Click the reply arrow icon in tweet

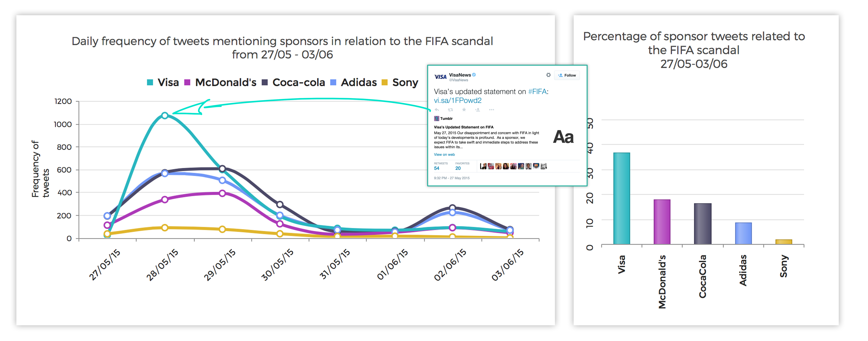click(x=437, y=110)
